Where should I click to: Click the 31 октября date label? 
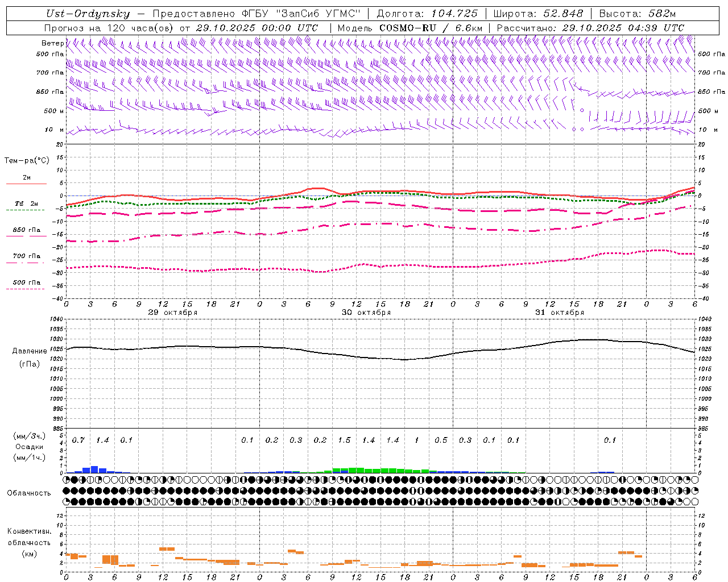tap(560, 313)
